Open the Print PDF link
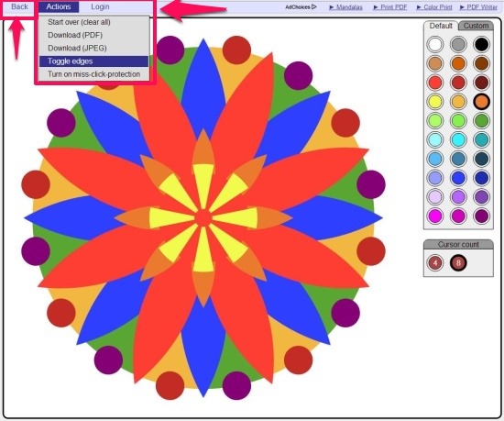This screenshot has width=504, height=421. click(x=389, y=7)
